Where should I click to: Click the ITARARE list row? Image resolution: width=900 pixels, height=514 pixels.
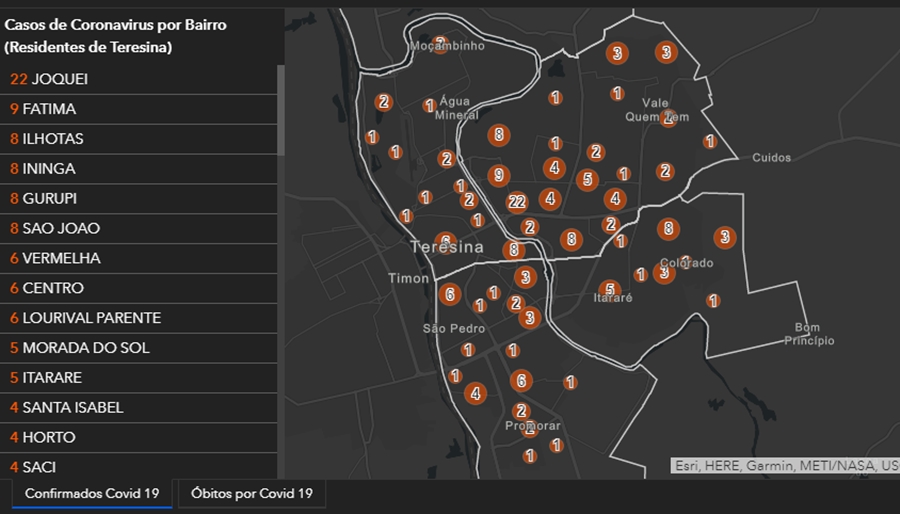[x=138, y=377]
